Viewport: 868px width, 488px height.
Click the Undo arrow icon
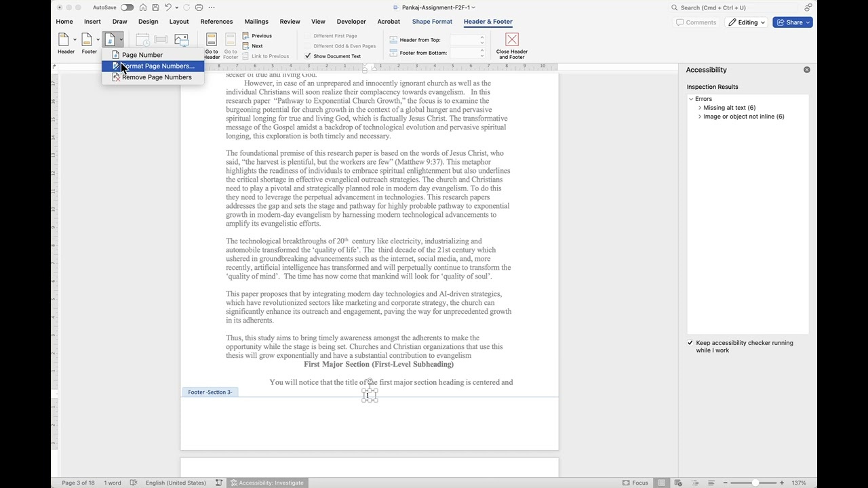click(x=168, y=7)
